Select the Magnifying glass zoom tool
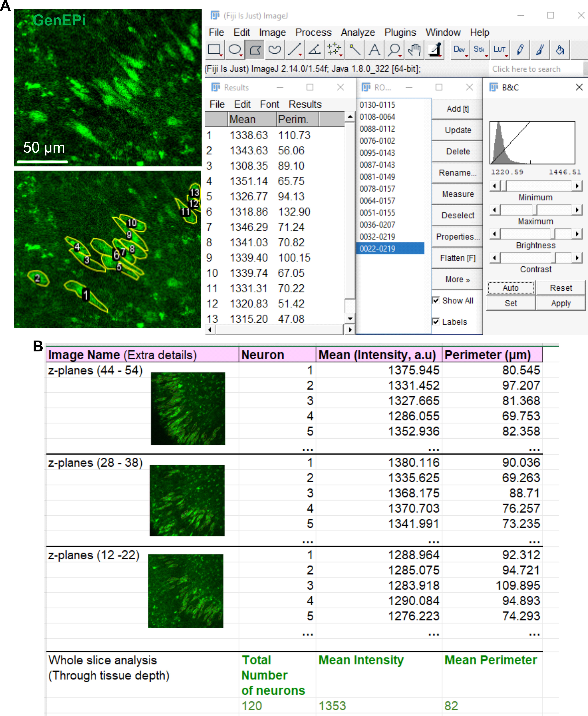Viewport: 588px width, 716px height. pos(394,50)
